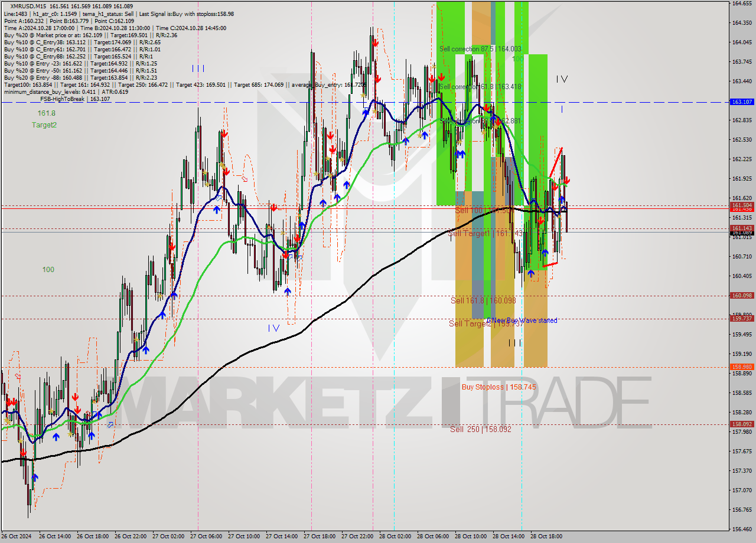Click the 'Point A:160.232' info line
Image resolution: width=756 pixels, height=543 pixels.
(70, 21)
